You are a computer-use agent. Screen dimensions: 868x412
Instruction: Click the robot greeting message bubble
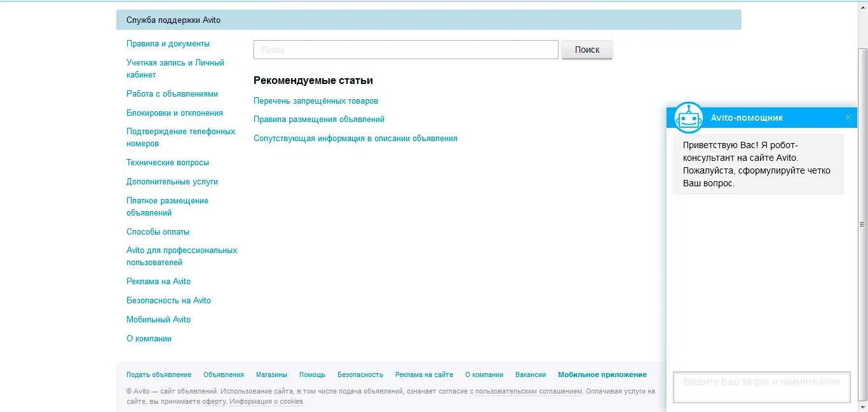pos(759,164)
